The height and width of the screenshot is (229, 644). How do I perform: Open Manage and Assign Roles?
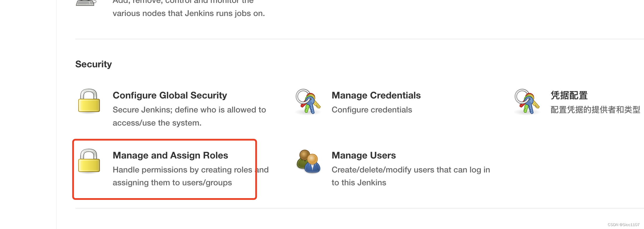tap(170, 155)
